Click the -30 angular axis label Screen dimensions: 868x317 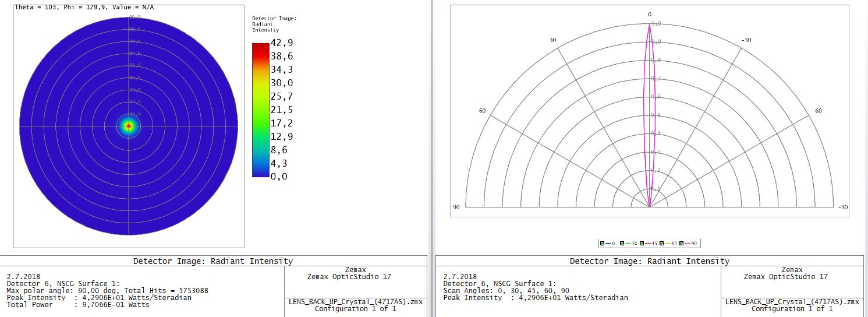click(746, 40)
